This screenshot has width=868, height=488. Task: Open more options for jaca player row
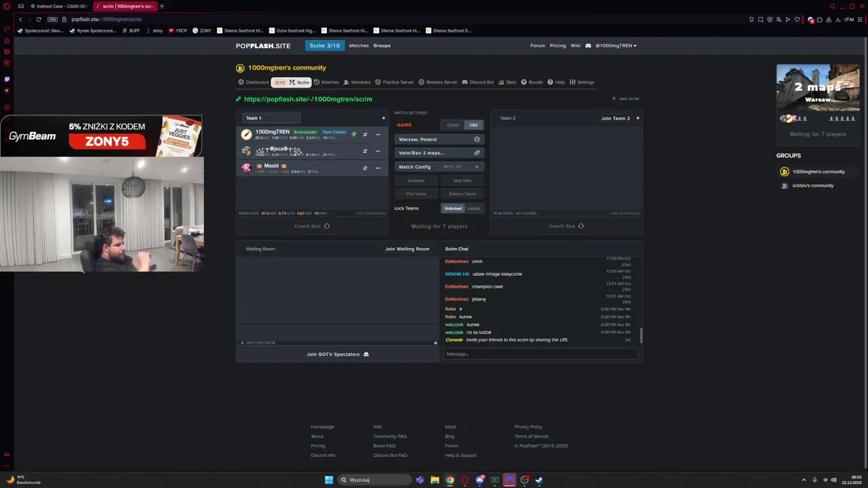coord(378,151)
